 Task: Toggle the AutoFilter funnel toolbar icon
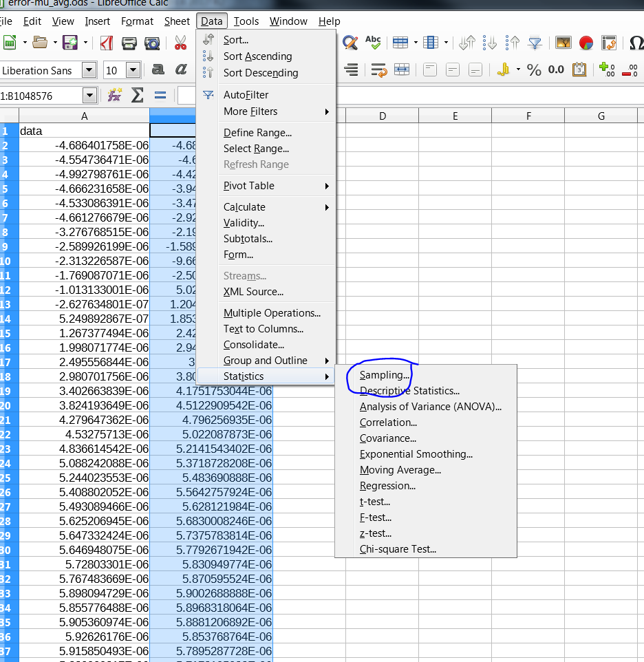[535, 43]
